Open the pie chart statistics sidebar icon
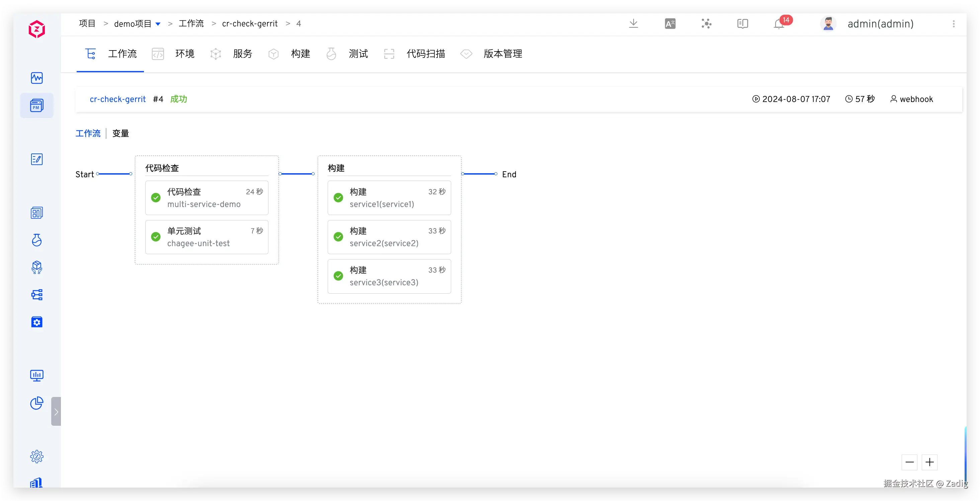The width and height of the screenshot is (980, 501). click(x=36, y=403)
